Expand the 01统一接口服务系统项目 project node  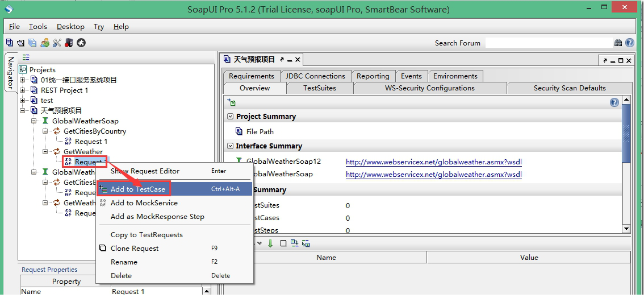point(23,80)
